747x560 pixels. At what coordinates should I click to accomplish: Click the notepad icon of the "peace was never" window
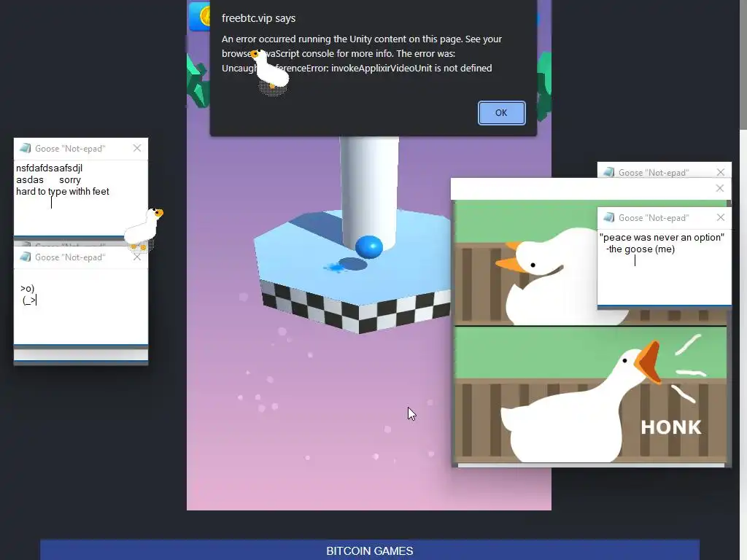(x=609, y=217)
